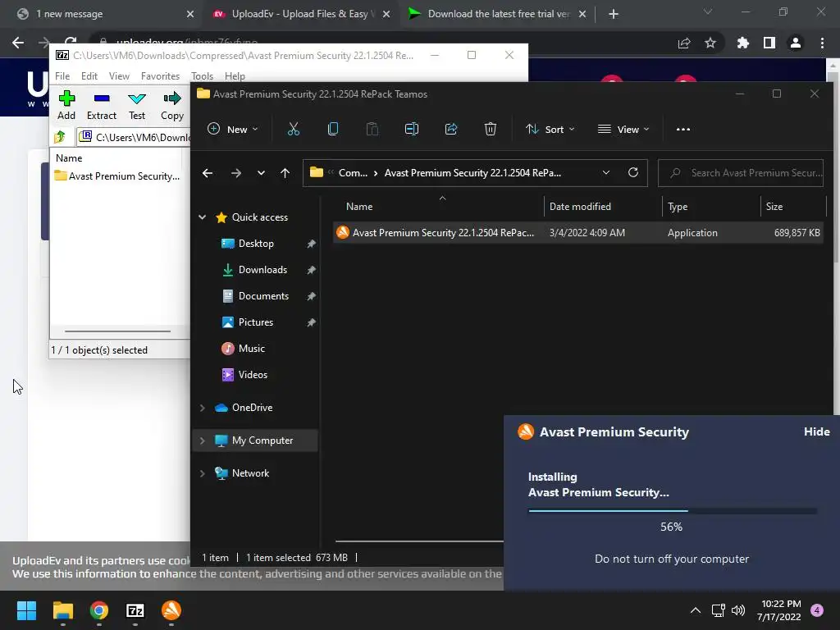Click the 7-Zip Copy button
Image resolution: width=840 pixels, height=630 pixels.
click(172, 105)
